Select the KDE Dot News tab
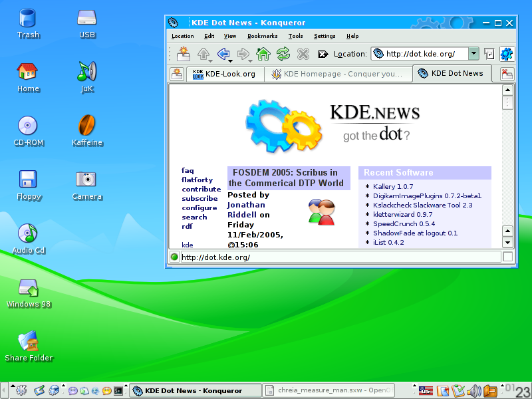Image resolution: width=532 pixels, height=399 pixels. coord(452,73)
